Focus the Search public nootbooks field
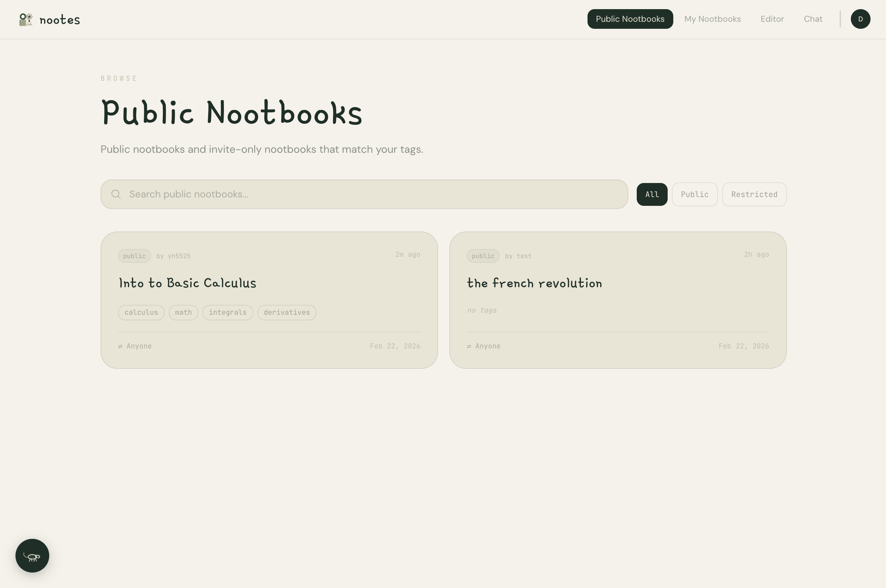This screenshot has width=886, height=588. click(x=372, y=194)
